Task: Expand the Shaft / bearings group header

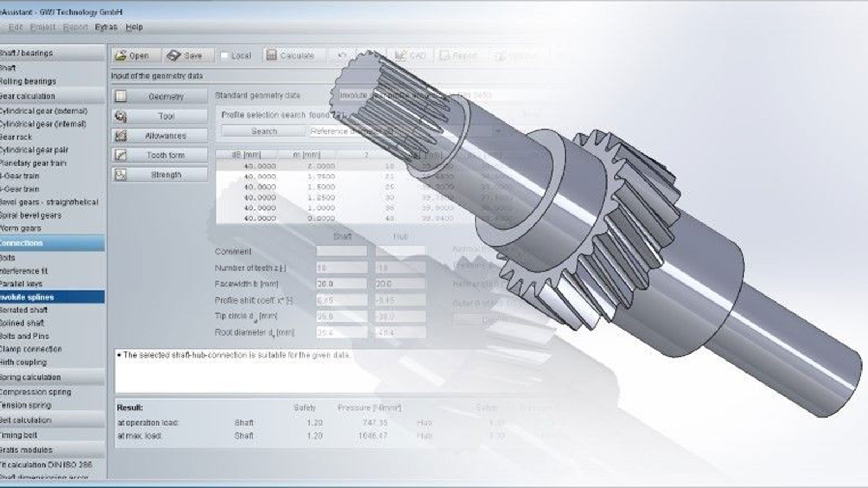Action: [52, 53]
